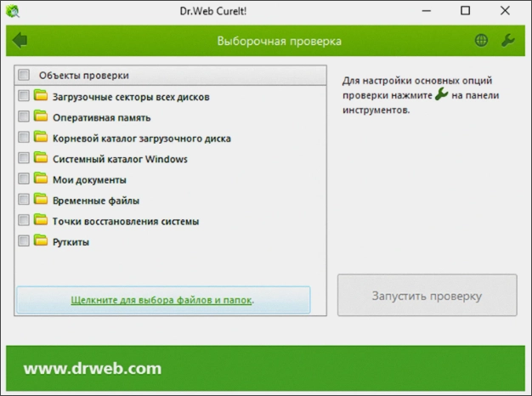Click Запустить проверку button

click(x=427, y=295)
